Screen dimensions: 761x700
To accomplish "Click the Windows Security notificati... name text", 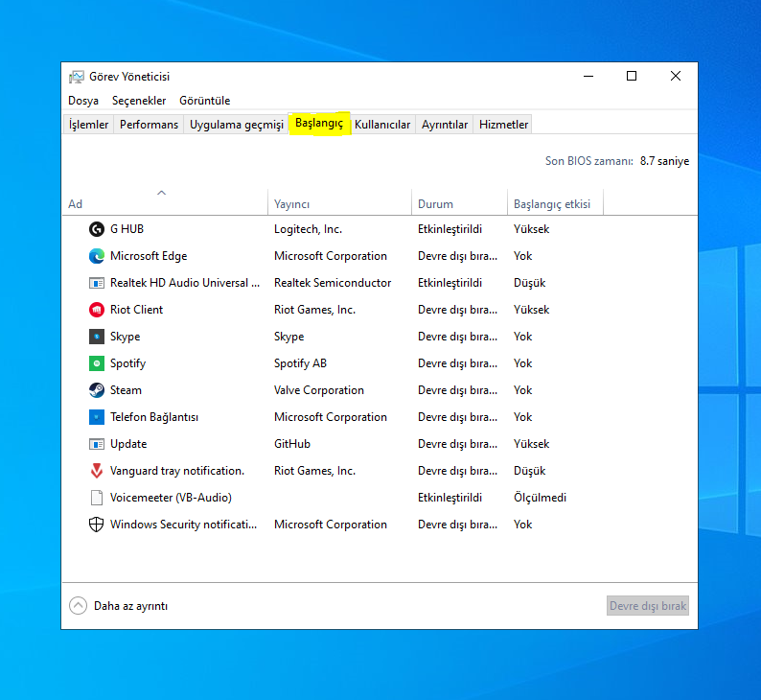I will pos(183,525).
